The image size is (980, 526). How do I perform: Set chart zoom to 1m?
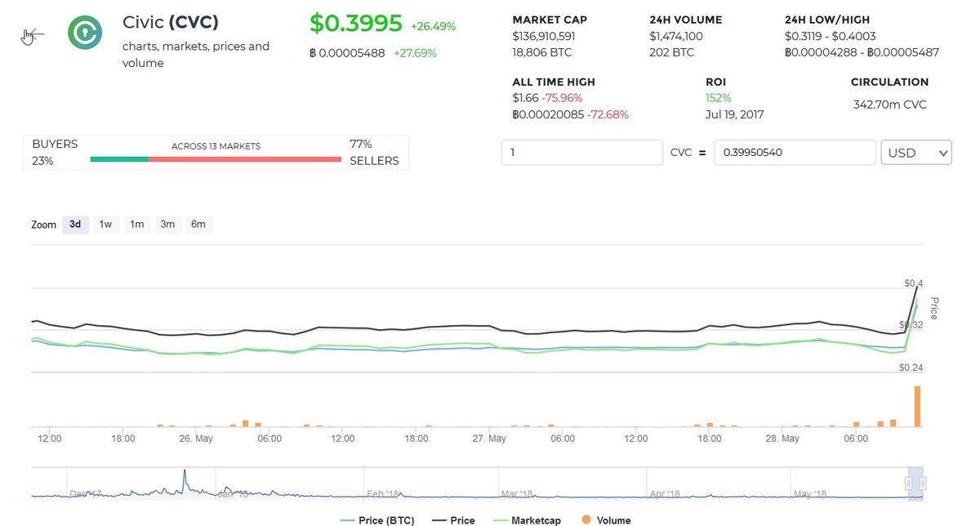136,225
